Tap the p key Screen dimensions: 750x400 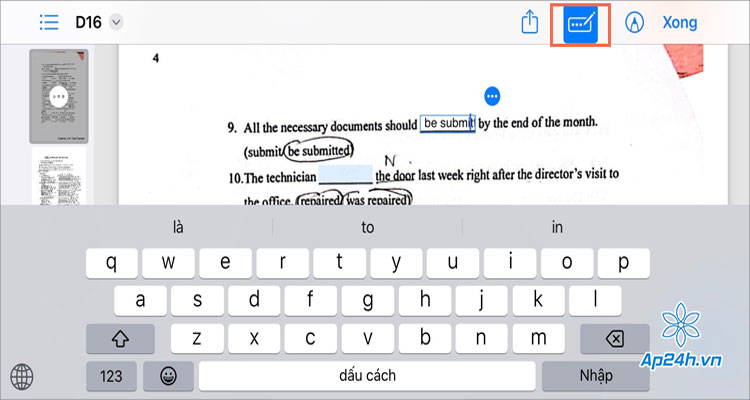[x=624, y=263]
